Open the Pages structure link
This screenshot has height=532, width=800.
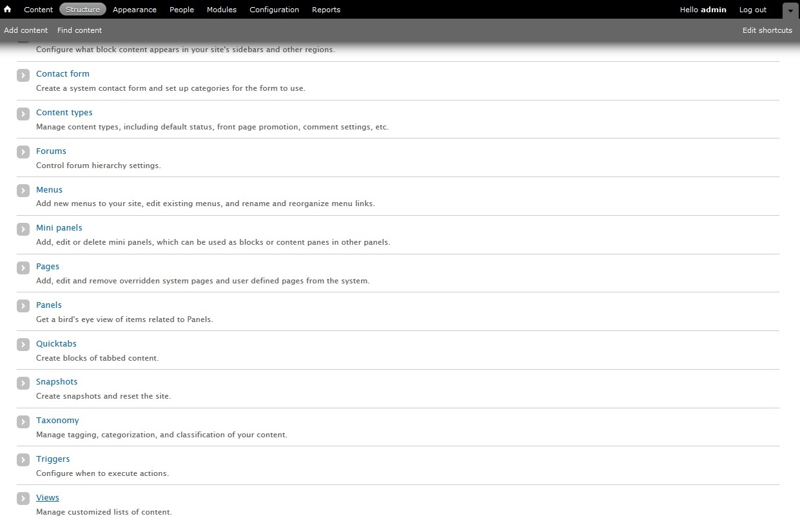click(x=48, y=266)
